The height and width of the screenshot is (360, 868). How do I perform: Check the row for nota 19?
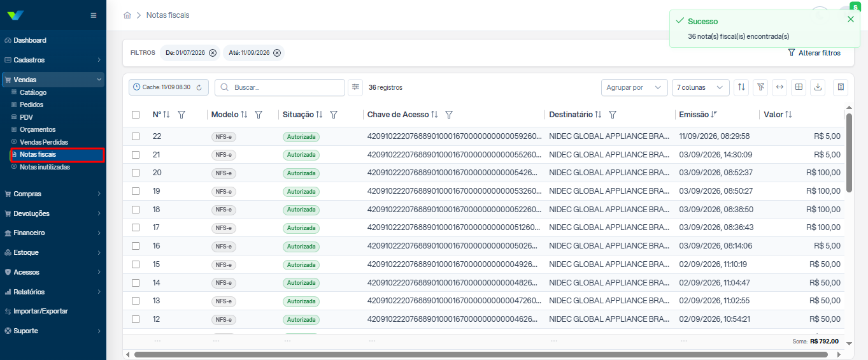coord(136,191)
